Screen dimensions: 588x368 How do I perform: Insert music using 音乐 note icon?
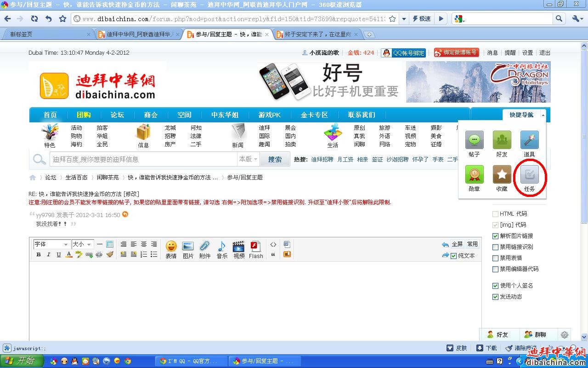coord(222,250)
